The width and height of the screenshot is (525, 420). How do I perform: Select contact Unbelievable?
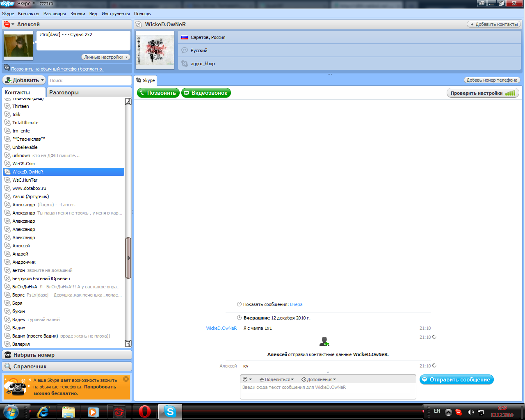click(x=64, y=147)
